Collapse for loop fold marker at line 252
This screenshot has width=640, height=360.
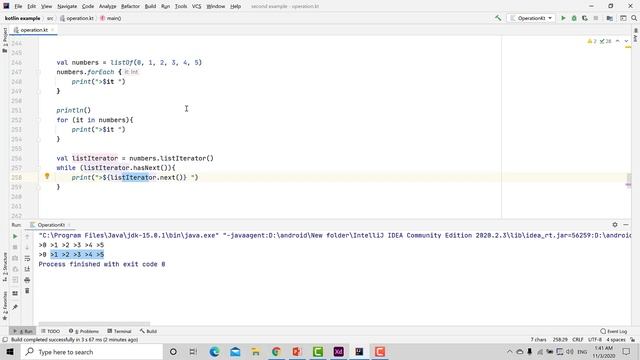click(x=39, y=120)
